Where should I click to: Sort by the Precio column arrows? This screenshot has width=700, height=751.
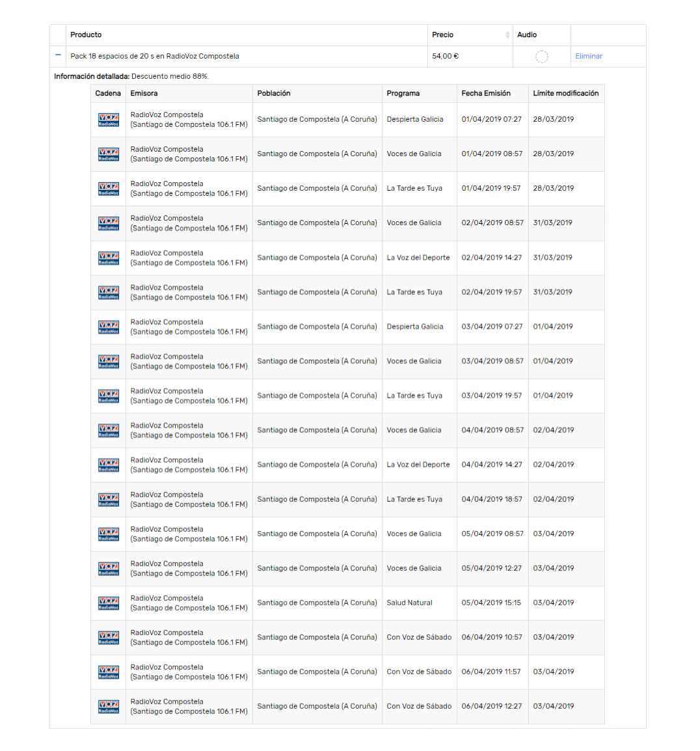pos(507,35)
